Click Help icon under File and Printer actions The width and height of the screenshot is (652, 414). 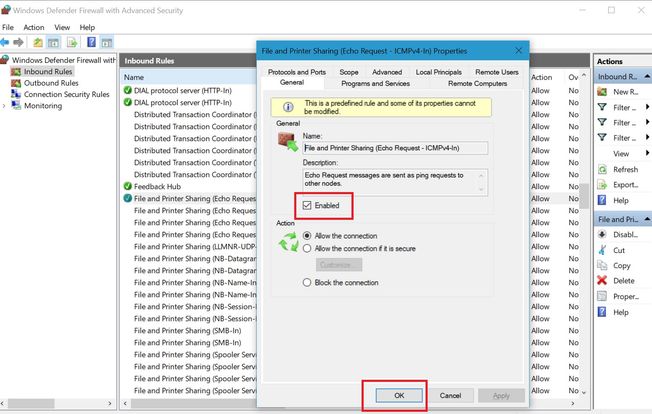pyautogui.click(x=602, y=312)
